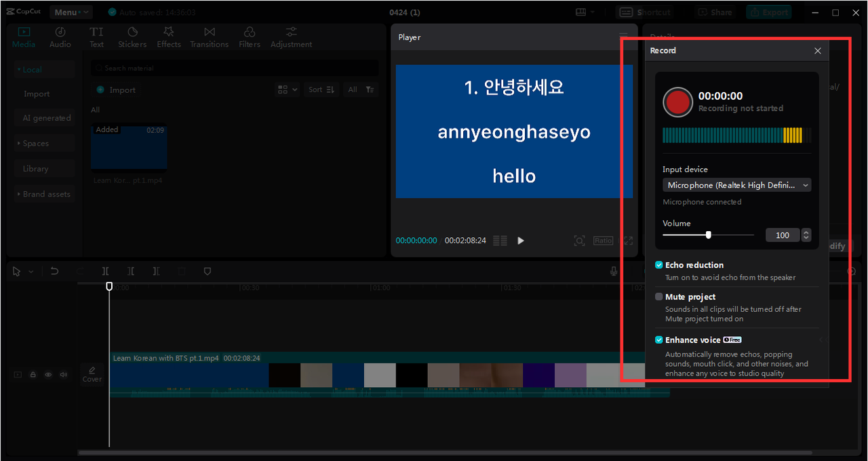Open the CapCut Menu dropdown
This screenshot has height=461, width=868.
(71, 12)
